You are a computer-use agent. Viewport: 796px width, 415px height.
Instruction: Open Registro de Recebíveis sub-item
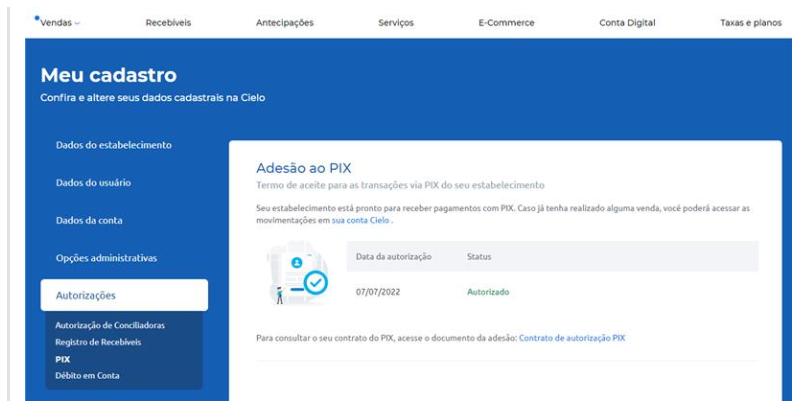point(98,342)
